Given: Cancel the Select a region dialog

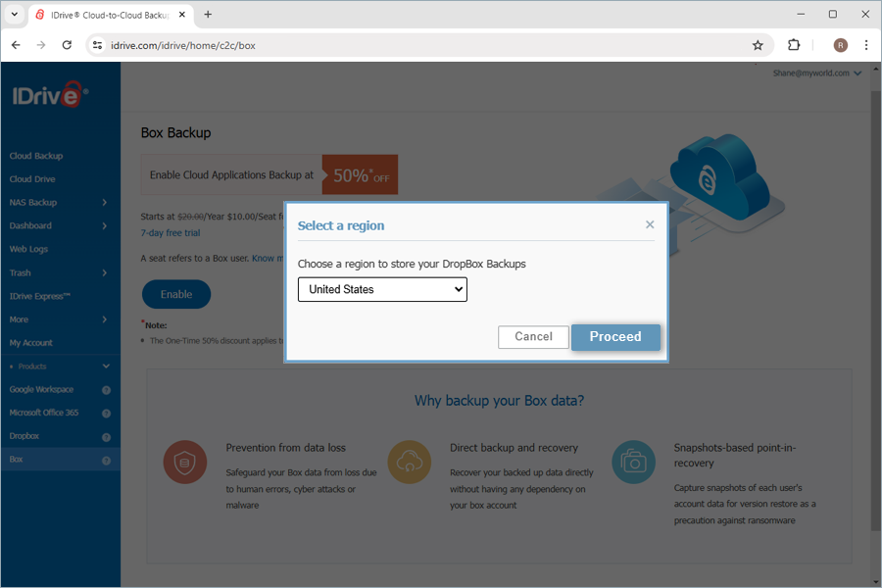Looking at the screenshot, I should pyautogui.click(x=533, y=336).
